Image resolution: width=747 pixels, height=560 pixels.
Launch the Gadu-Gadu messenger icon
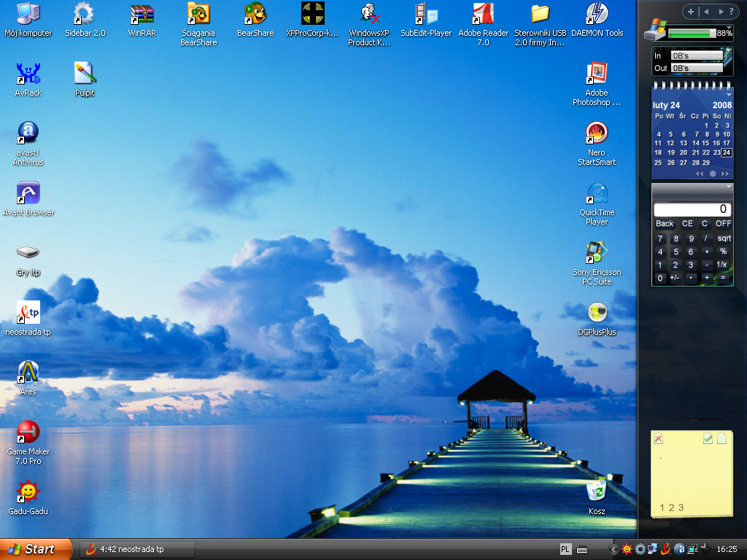[28, 491]
